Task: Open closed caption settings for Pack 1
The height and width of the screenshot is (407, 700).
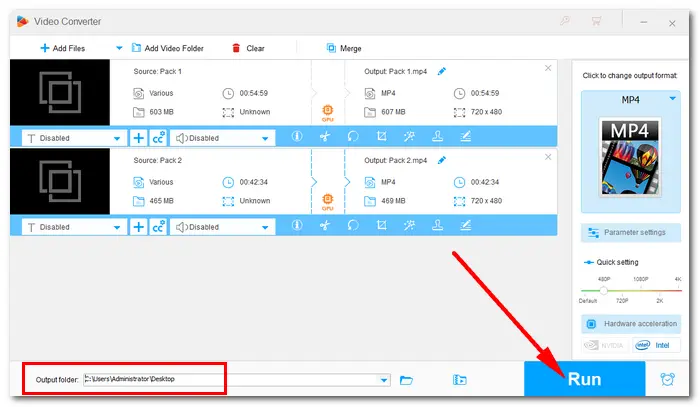Action: point(158,138)
